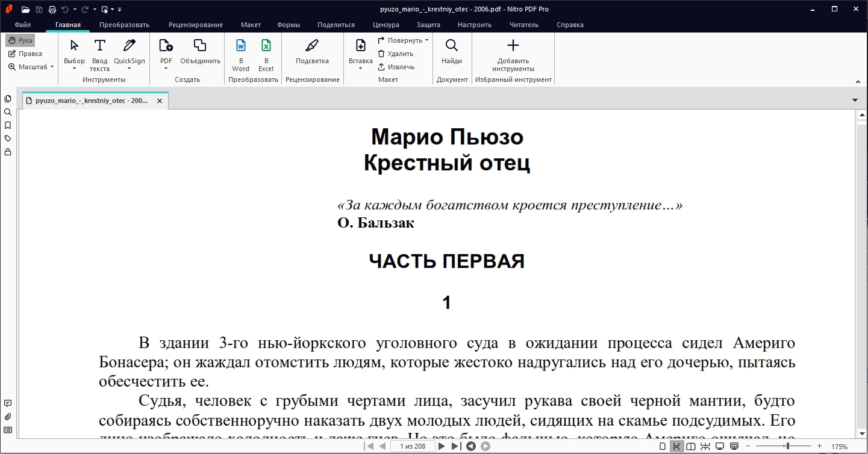
Task: Go back to the previous view
Action: click(x=471, y=446)
